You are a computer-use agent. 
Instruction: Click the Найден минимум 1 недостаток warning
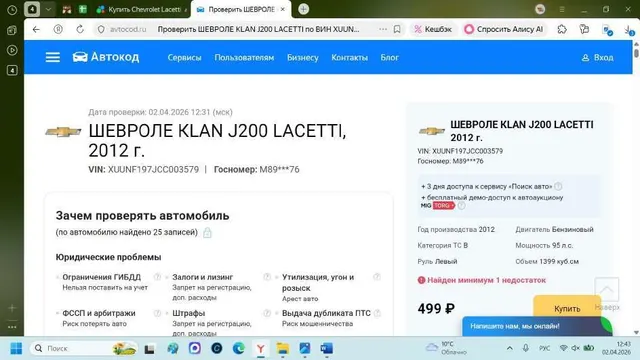(x=482, y=280)
